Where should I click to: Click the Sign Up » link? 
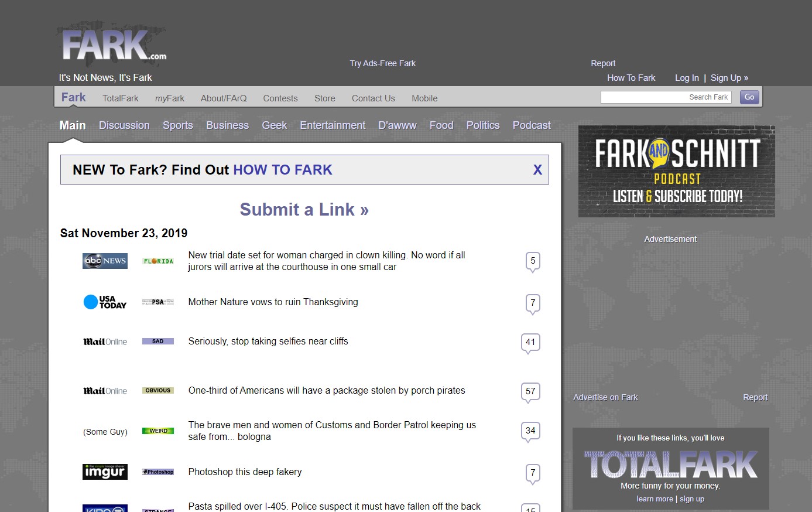tap(729, 78)
